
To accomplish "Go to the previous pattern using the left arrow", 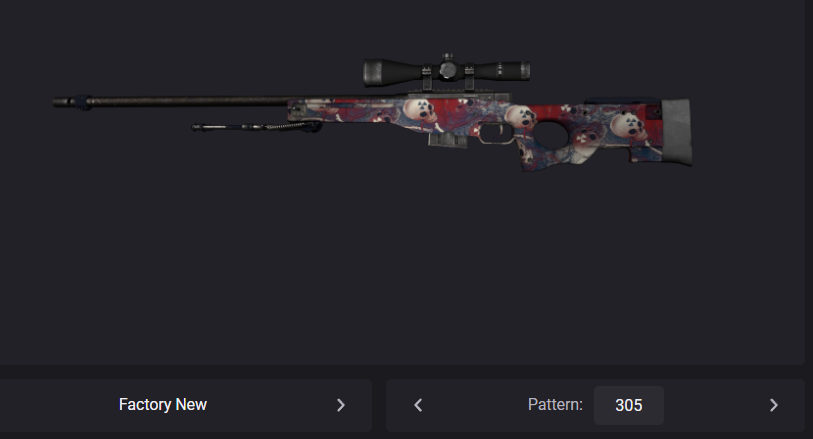I will [x=418, y=405].
